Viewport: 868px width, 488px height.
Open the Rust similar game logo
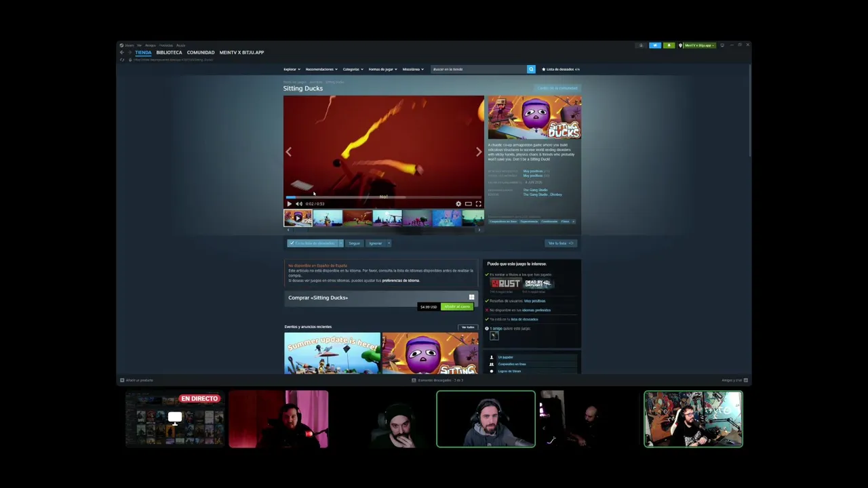pos(505,283)
